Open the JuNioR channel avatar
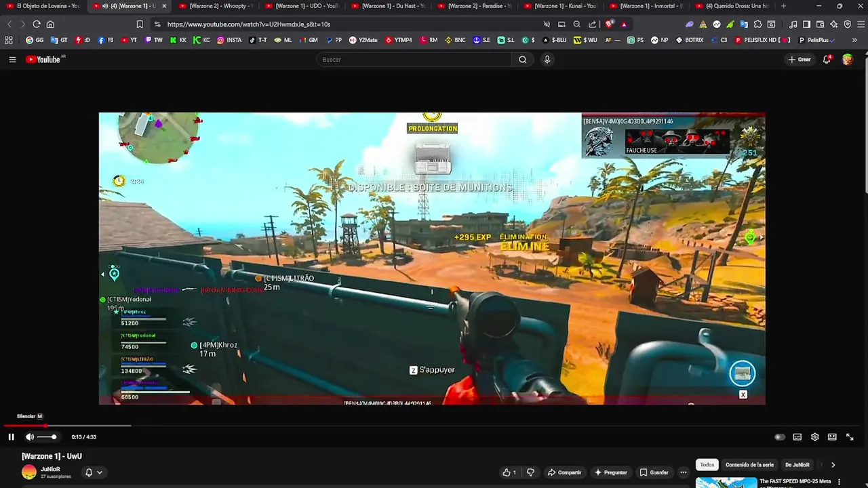868x488 pixels. pos(29,472)
